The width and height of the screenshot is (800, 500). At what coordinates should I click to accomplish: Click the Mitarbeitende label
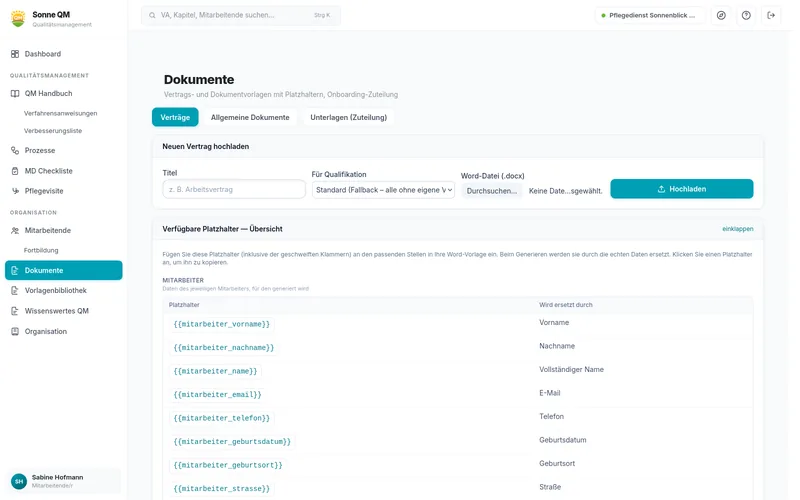tap(48, 231)
